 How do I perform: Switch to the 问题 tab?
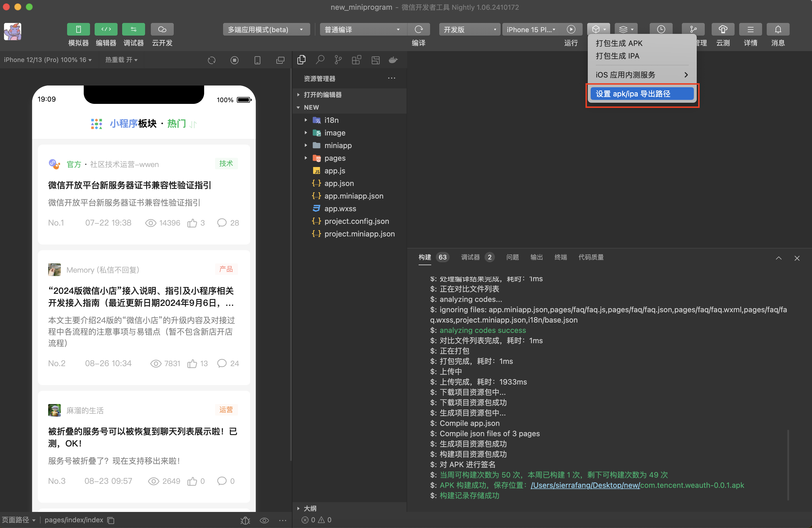tap(512, 257)
